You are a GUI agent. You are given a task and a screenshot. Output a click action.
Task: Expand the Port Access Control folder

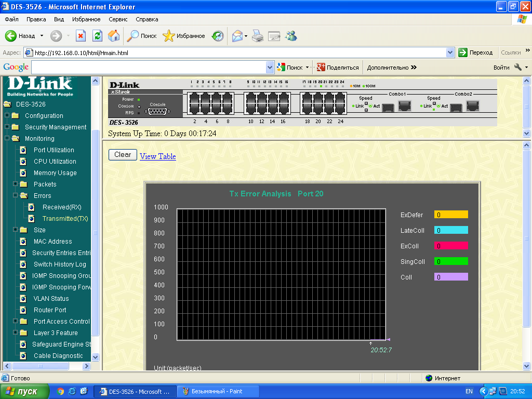coord(15,321)
